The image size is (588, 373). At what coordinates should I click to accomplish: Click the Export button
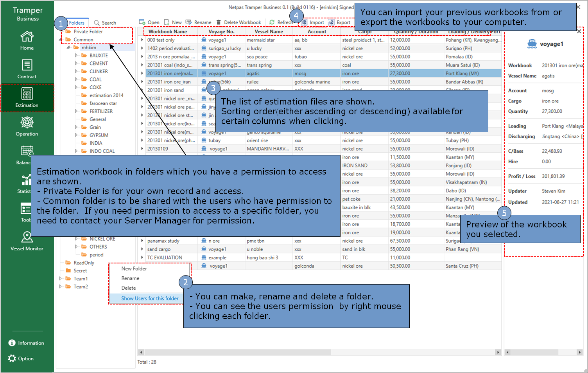(339, 22)
